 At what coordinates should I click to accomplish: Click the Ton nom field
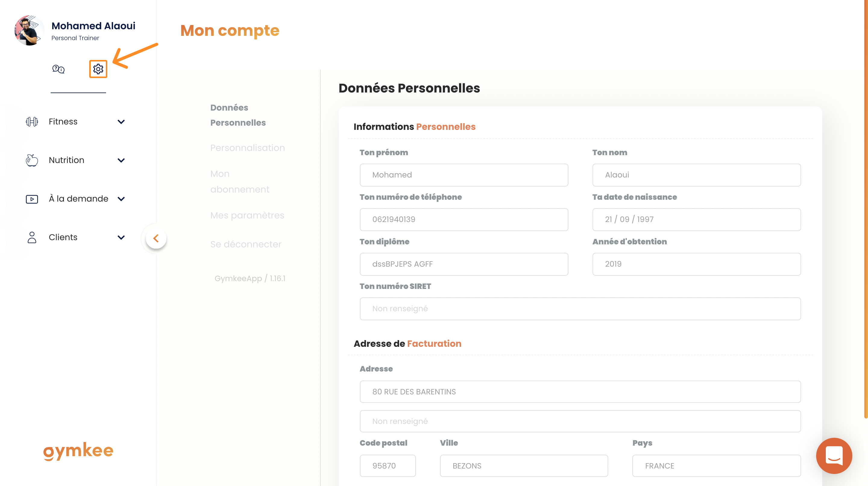point(697,175)
